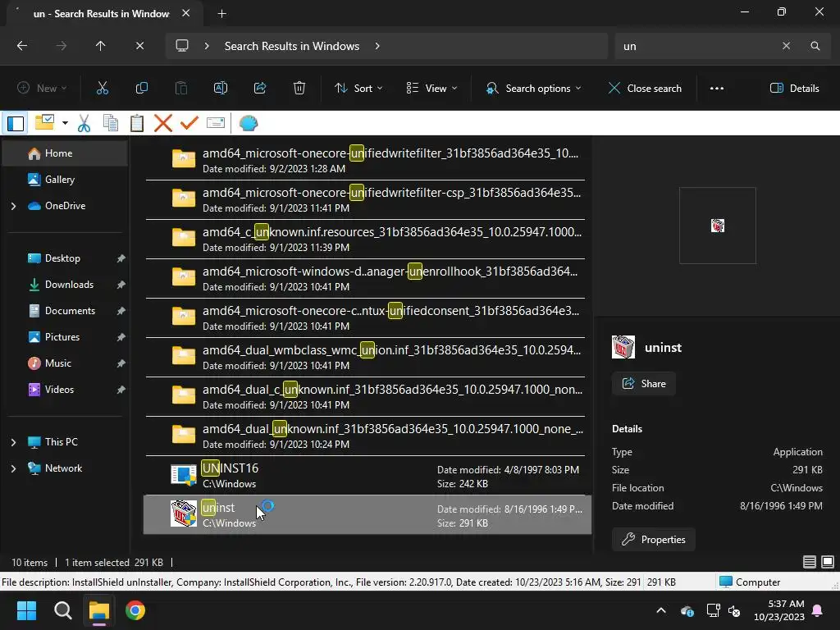Click the clipboard paste icon in white toolbar
Image resolution: width=840 pixels, height=630 pixels.
(x=137, y=124)
